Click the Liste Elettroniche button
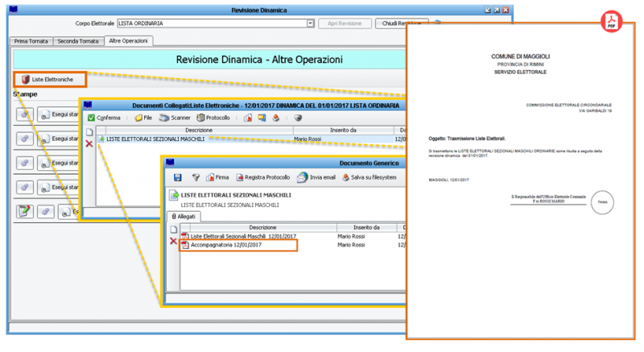Image resolution: width=644 pixels, height=352 pixels. 49,79
